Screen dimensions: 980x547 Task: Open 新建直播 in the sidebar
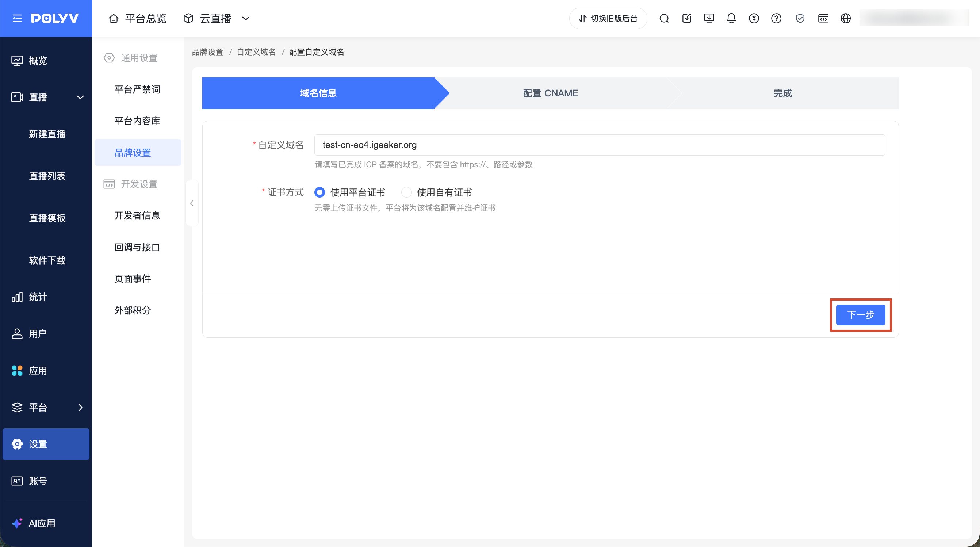(47, 134)
